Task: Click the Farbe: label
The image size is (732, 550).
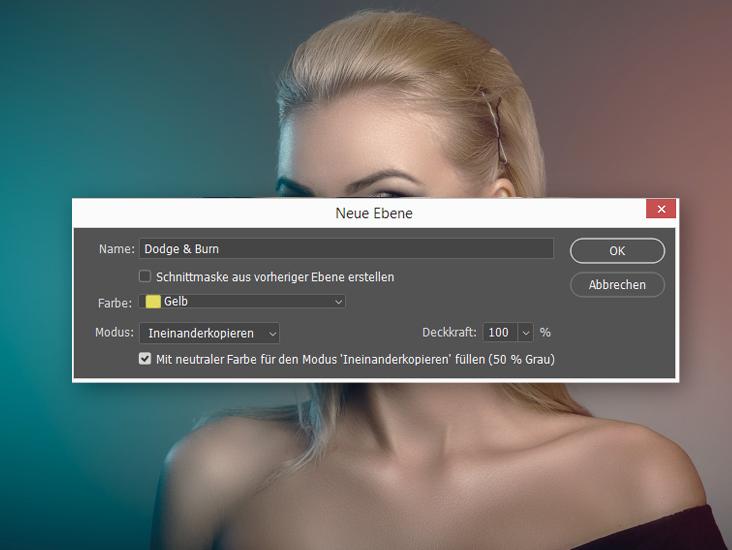Action: point(113,301)
